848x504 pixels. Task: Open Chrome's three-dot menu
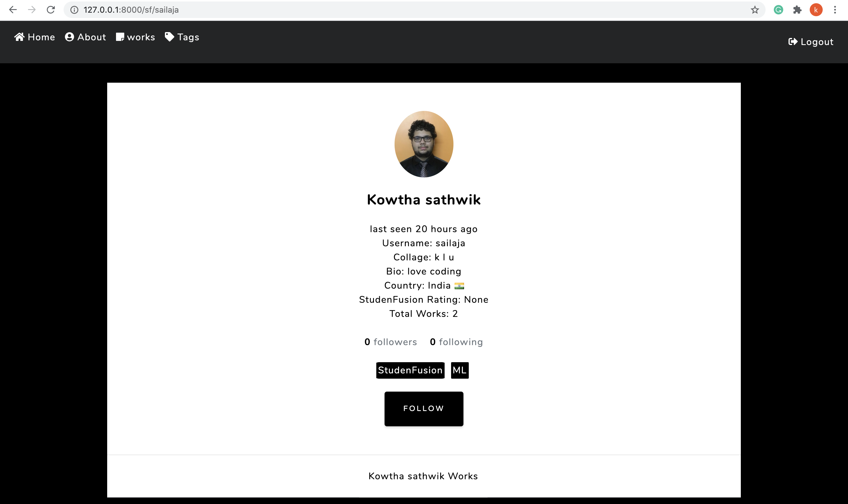click(835, 10)
